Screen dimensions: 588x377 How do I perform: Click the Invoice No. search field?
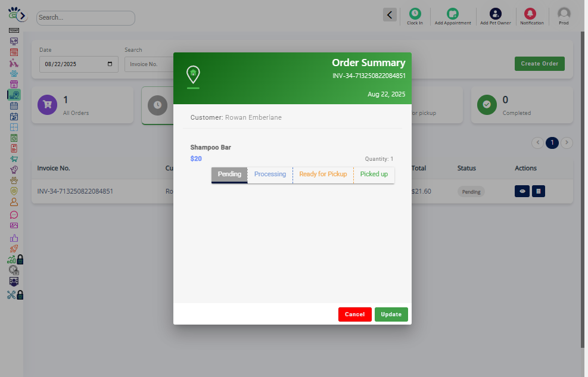click(149, 64)
